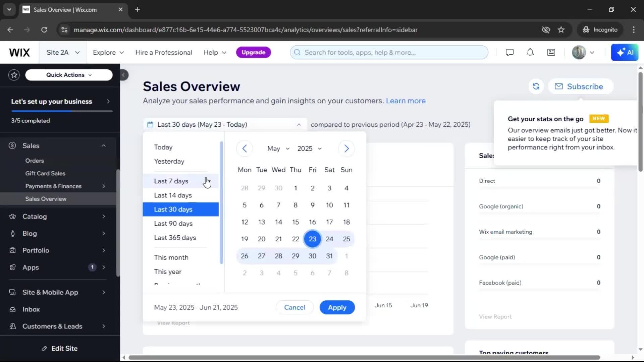Bookmark this page with star icon

[561, 30]
